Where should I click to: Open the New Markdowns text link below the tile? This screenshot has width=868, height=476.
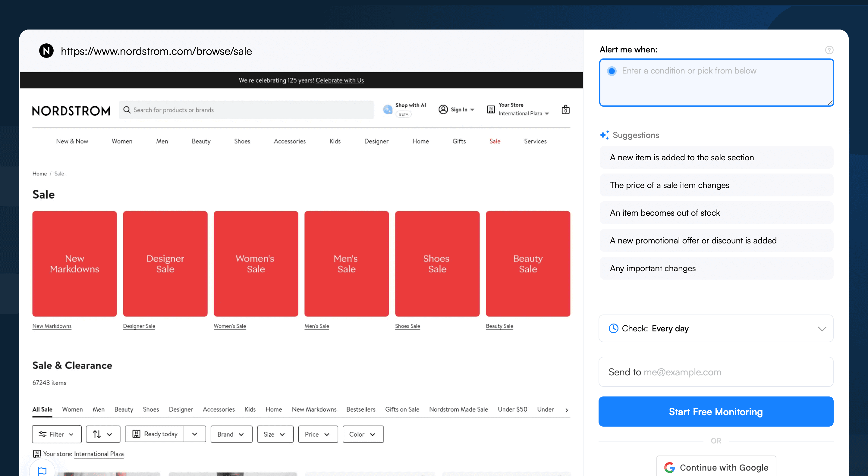coord(52,326)
